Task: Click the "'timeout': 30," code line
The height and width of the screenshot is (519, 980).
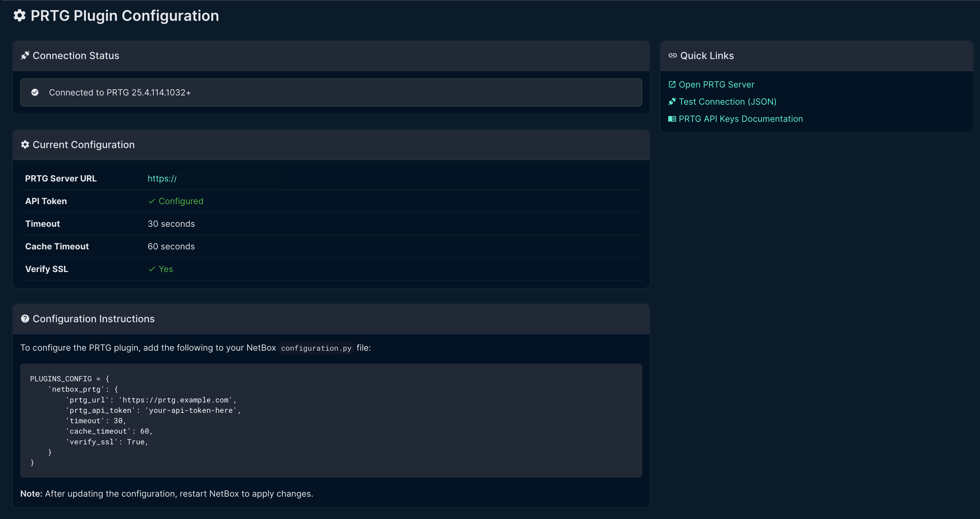Action: coord(96,421)
